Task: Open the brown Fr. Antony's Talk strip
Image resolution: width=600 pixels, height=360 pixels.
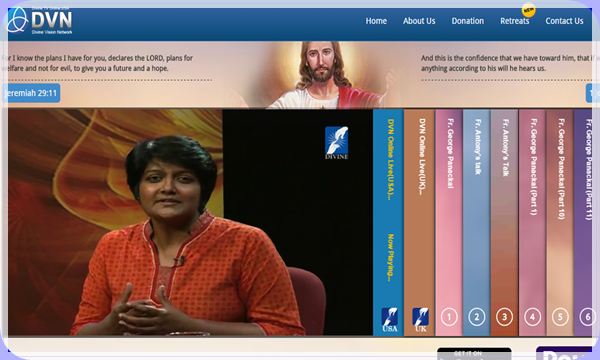Action: click(x=504, y=222)
